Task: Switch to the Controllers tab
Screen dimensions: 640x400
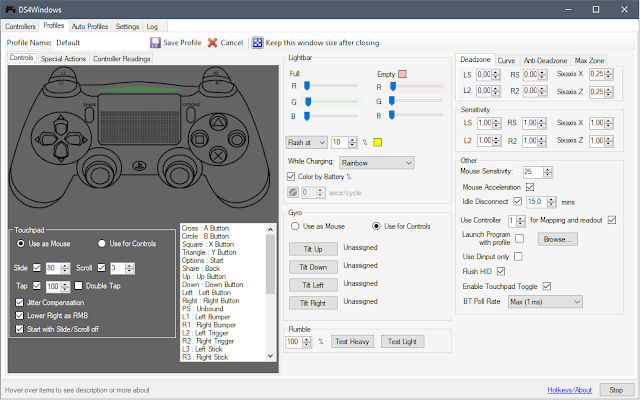Action: (x=20, y=27)
